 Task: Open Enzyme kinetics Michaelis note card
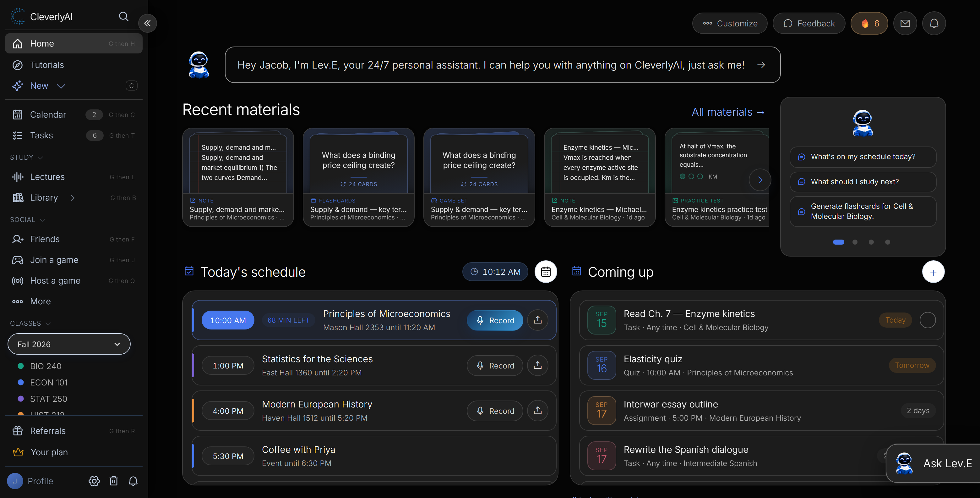[600, 177]
